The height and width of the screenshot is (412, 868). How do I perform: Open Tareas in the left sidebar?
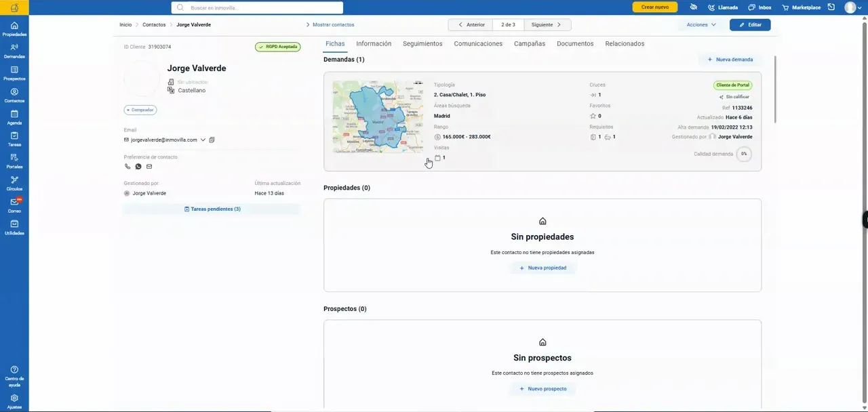[x=14, y=140]
